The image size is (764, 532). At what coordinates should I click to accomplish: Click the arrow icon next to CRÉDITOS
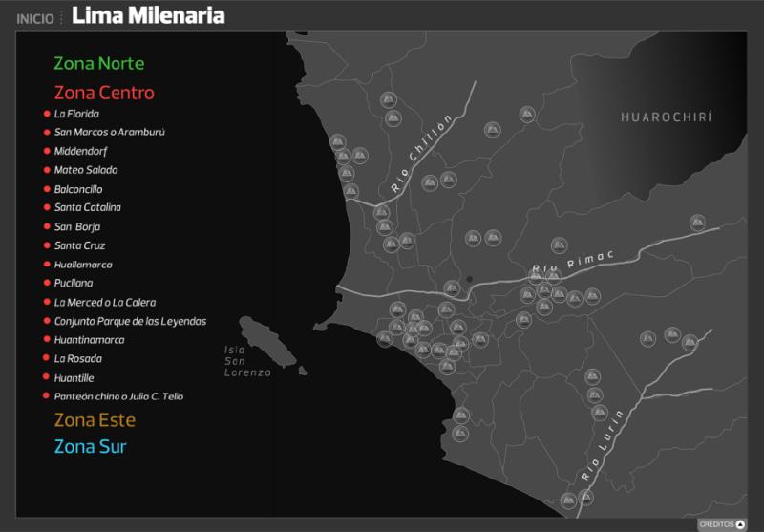click(x=741, y=523)
